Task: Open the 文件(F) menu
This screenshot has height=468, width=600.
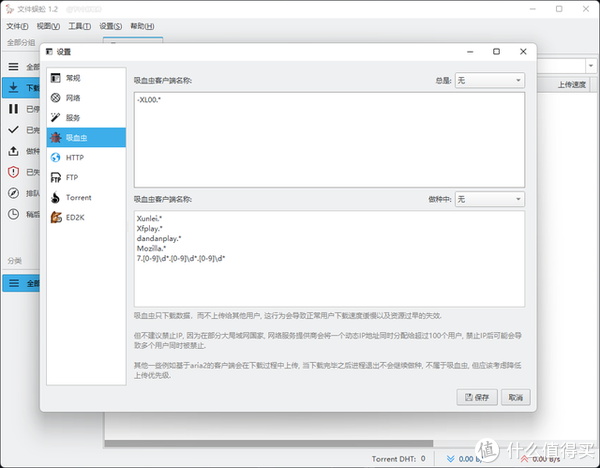Action: 17,26
